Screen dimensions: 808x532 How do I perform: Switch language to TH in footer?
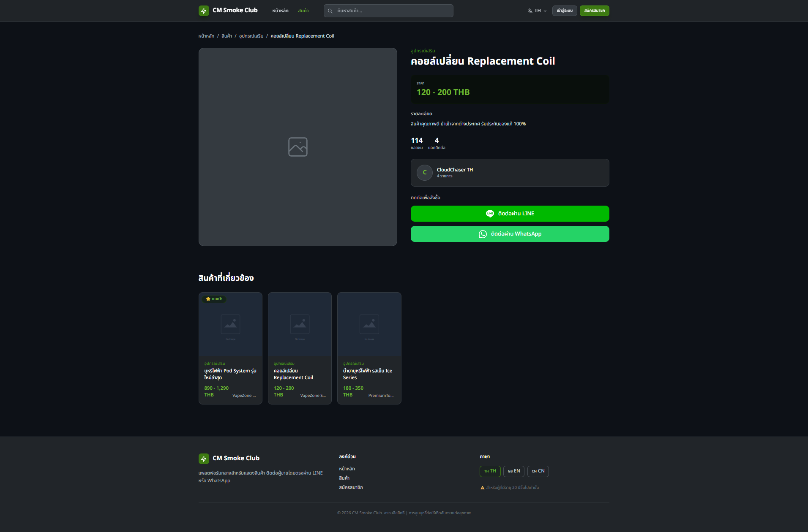tap(490, 471)
